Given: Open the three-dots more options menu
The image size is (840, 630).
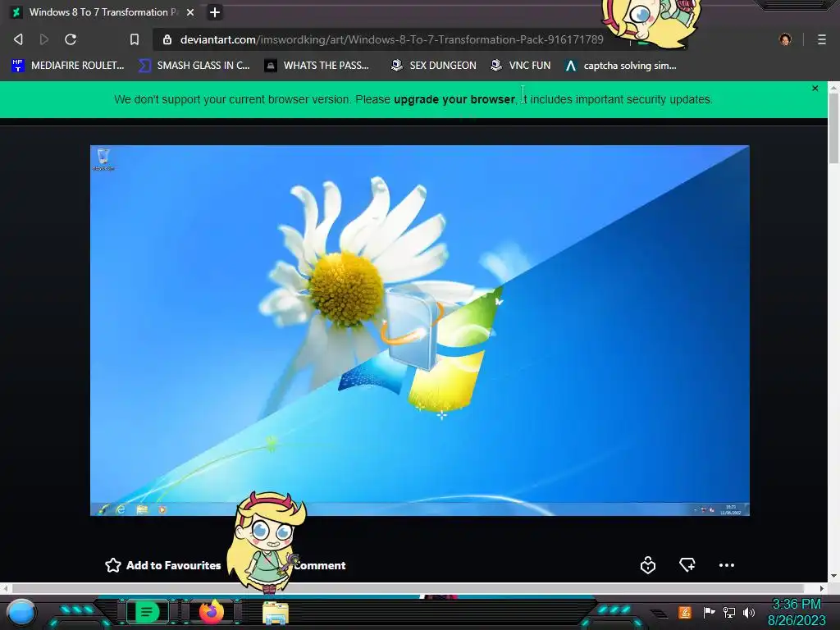Looking at the screenshot, I should click(x=727, y=565).
